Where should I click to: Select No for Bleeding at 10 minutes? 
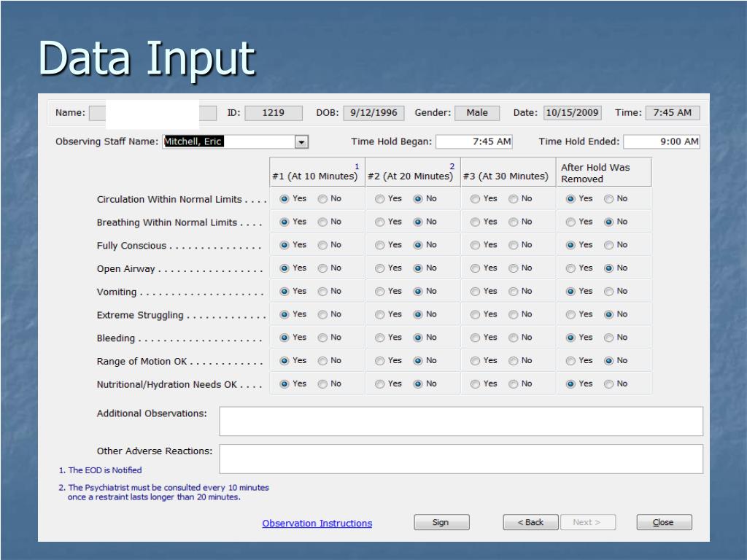tap(322, 338)
